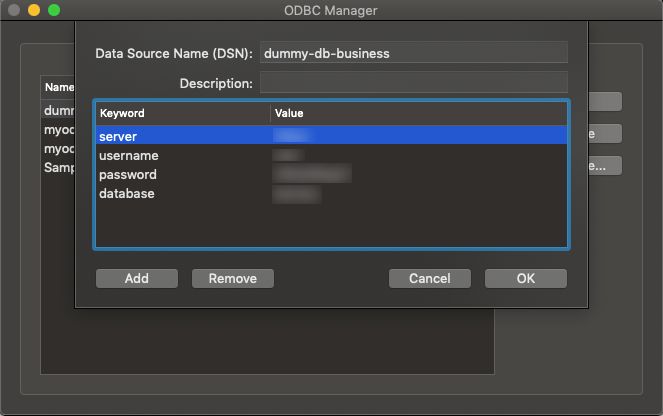Click the blurred username value cell
This screenshot has width=663, height=416.
(288, 155)
